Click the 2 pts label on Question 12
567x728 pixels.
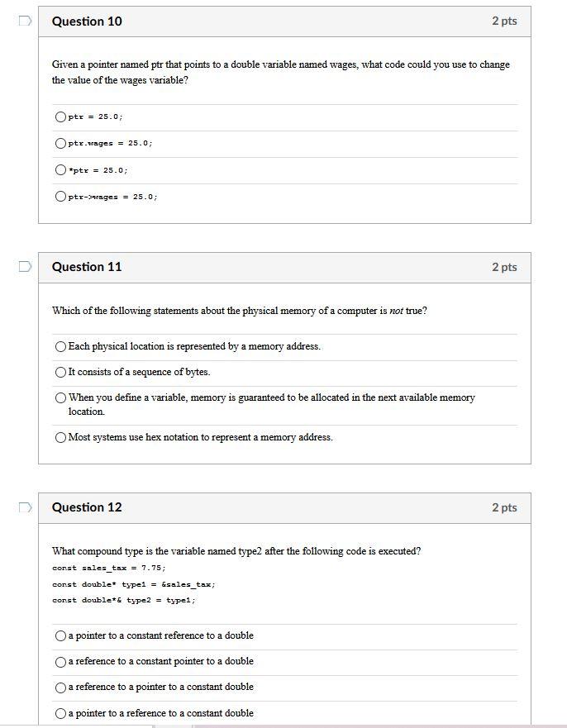505,507
